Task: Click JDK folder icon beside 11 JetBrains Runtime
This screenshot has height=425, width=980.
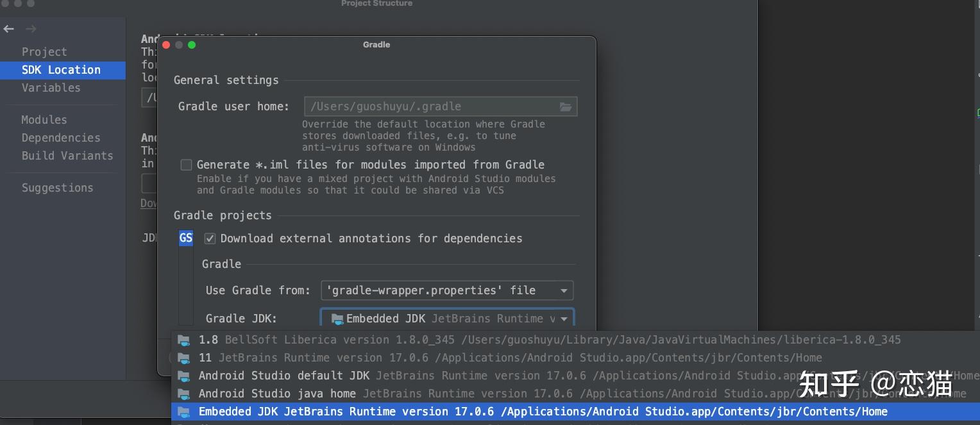Action: [184, 358]
